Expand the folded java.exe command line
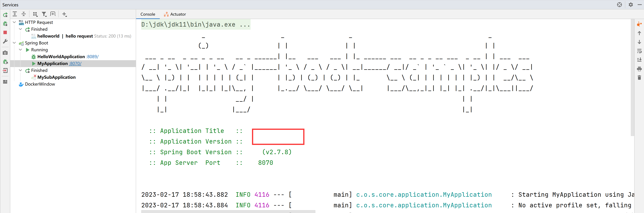 pyautogui.click(x=196, y=25)
